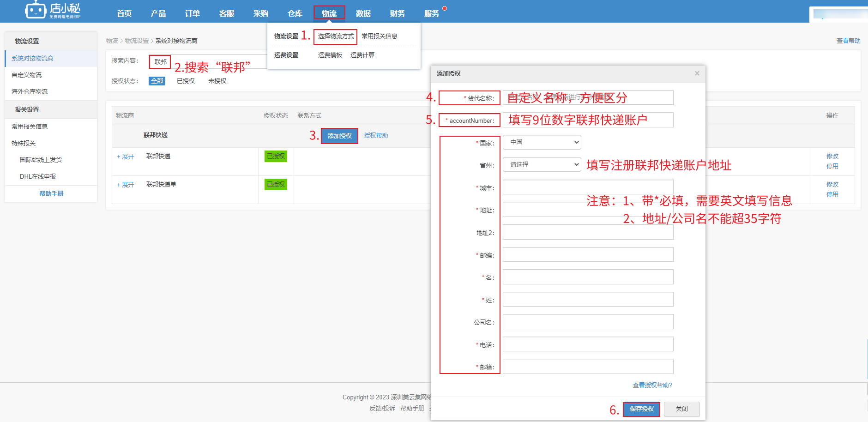This screenshot has width=868, height=422.
Task: Open the footer 帮助手册 link
Action: pyautogui.click(x=412, y=408)
